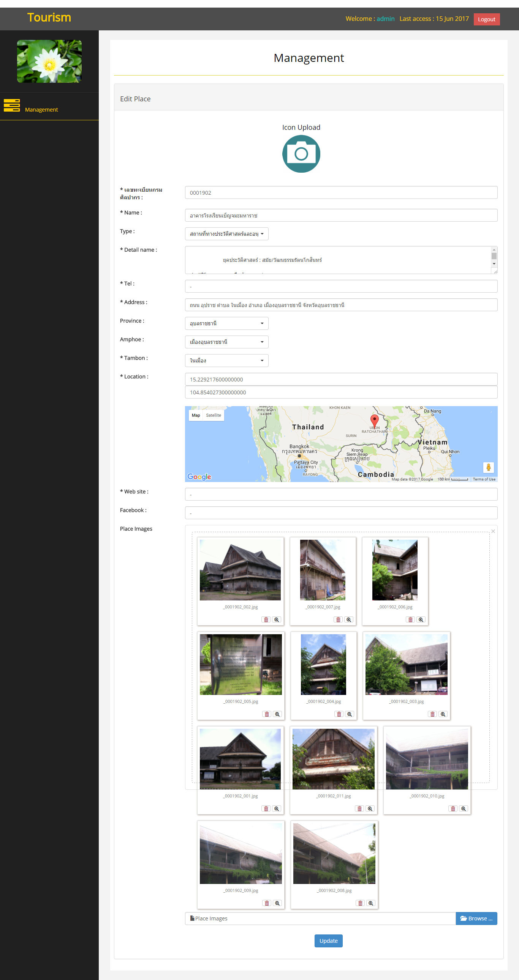Click the Logout button
The image size is (519, 980).
point(486,19)
